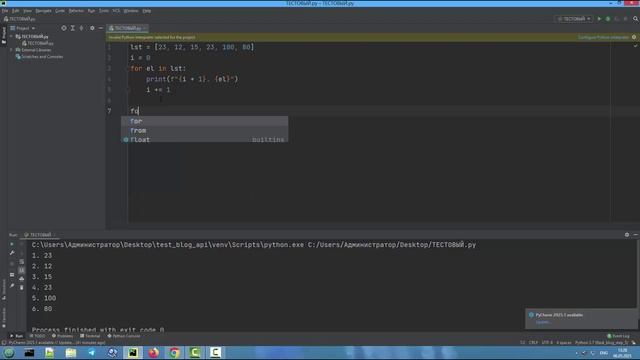Click Python interpreter status bar widget

(602, 342)
